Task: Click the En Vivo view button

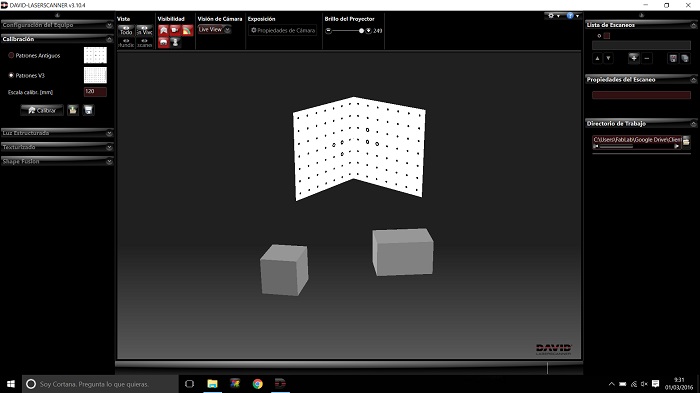Action: [x=145, y=30]
